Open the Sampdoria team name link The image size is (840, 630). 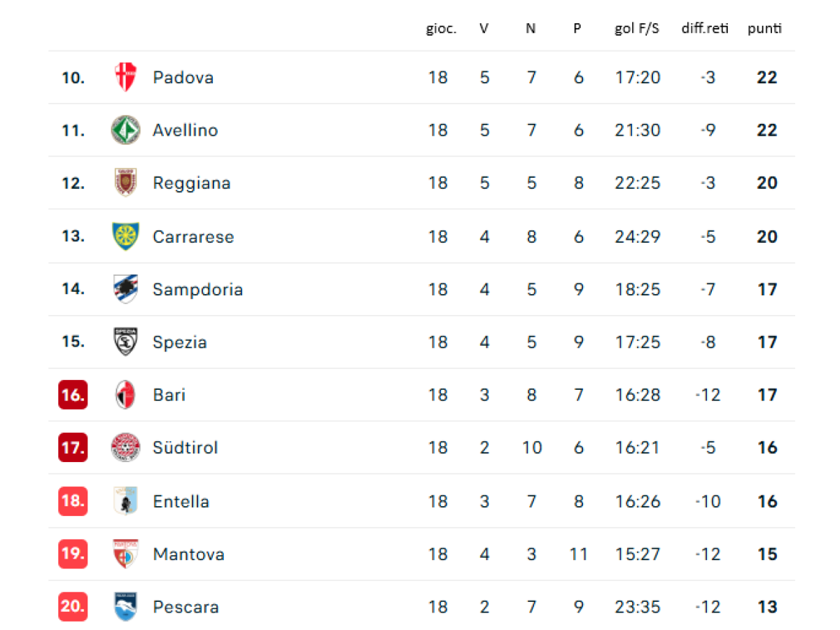point(198,289)
